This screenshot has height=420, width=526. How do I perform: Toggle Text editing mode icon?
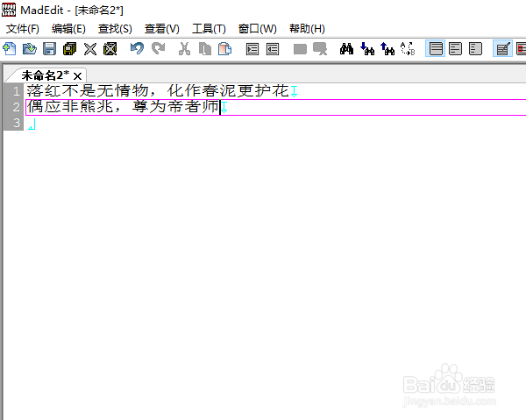coord(502,49)
